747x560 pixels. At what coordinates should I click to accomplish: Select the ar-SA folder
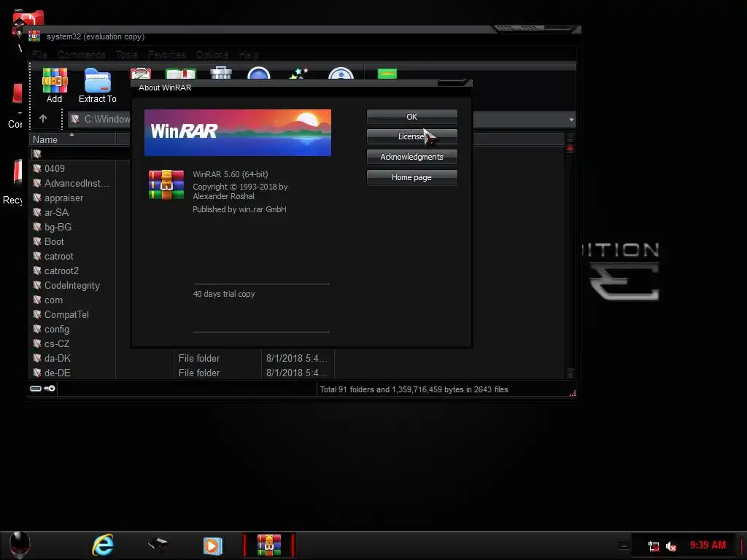56,212
